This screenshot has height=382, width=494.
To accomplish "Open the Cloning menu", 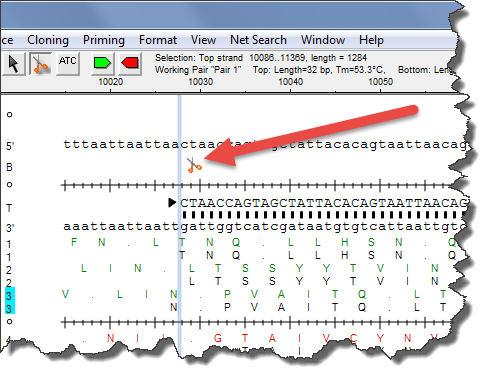I will 48,40.
